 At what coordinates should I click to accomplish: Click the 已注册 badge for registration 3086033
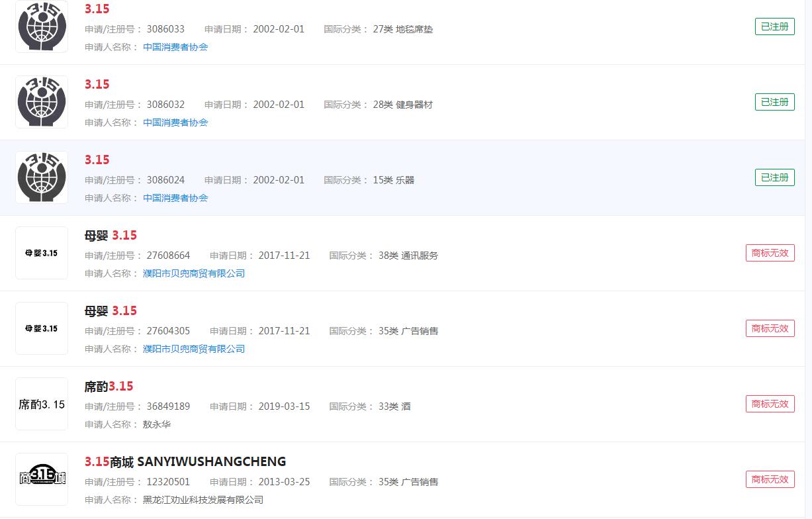pyautogui.click(x=775, y=26)
